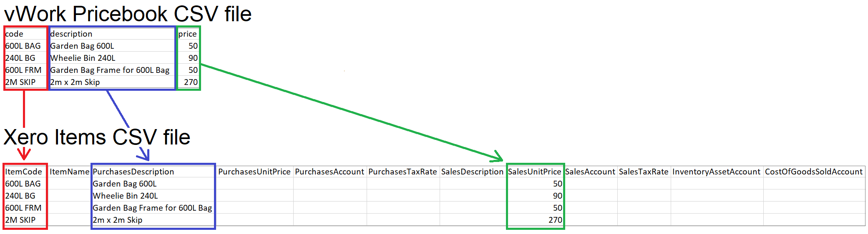Select "Garden Bag 600L" under the description column
Image resolution: width=868 pixels, height=234 pixels.
[x=82, y=46]
